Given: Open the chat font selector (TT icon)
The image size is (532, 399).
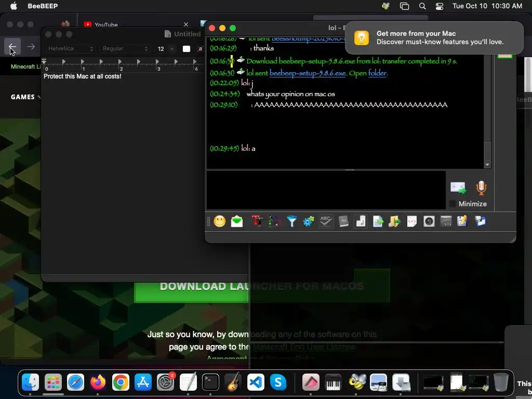Looking at the screenshot, I should [x=258, y=221].
